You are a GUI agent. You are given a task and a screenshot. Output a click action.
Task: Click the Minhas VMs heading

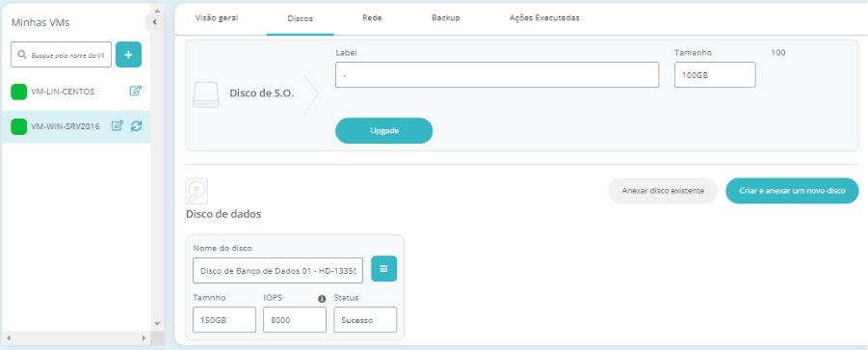(x=40, y=23)
